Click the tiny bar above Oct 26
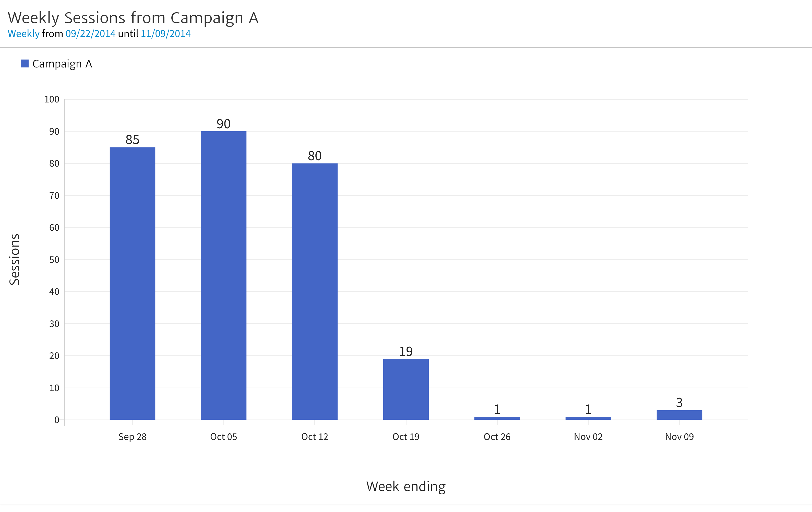This screenshot has height=512, width=812. [x=497, y=418]
